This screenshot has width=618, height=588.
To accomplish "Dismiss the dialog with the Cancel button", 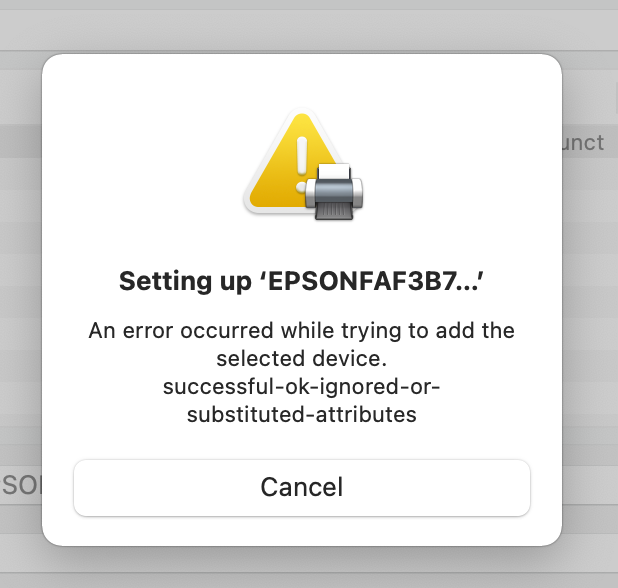I will pos(302,488).
